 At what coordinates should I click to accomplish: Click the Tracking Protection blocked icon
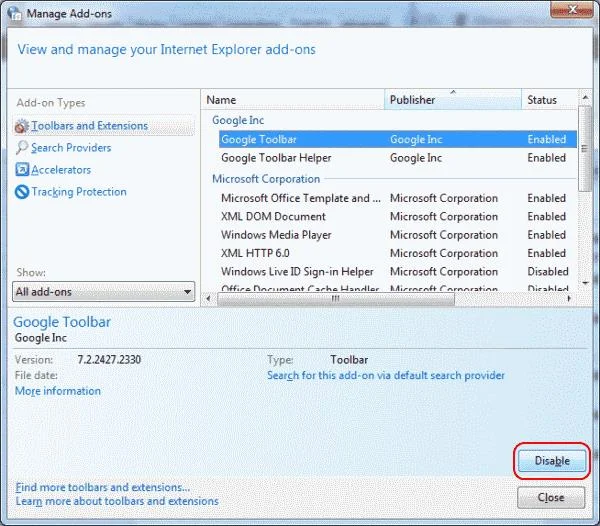pos(22,192)
